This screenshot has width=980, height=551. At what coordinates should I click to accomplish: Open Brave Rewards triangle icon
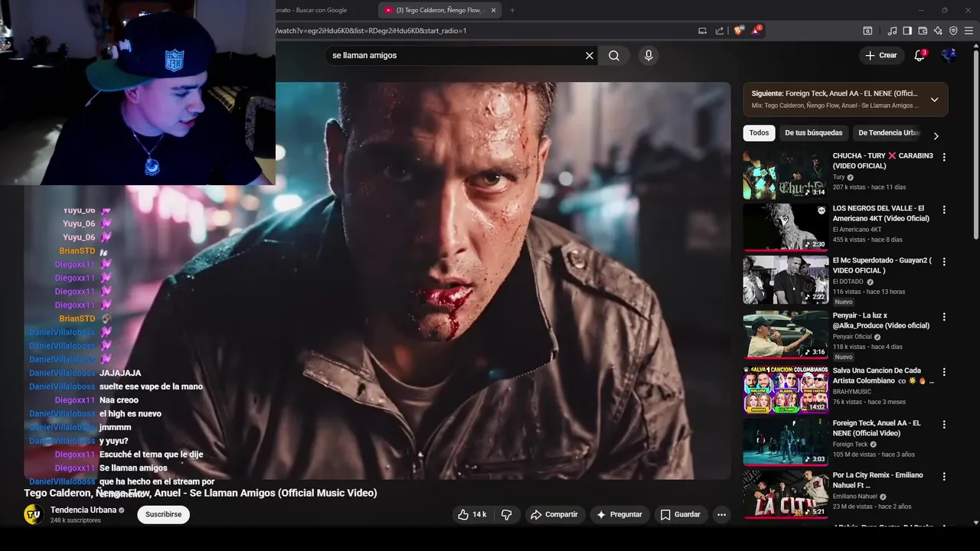[x=756, y=31]
